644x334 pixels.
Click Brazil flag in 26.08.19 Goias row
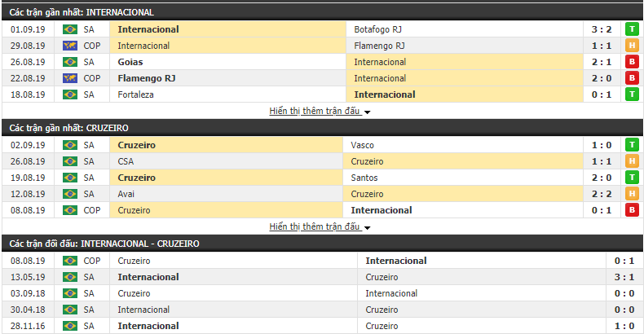(x=70, y=62)
